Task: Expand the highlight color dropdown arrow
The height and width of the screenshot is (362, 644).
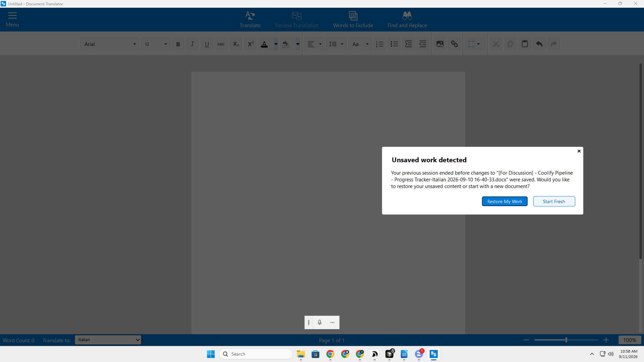Action: point(298,44)
